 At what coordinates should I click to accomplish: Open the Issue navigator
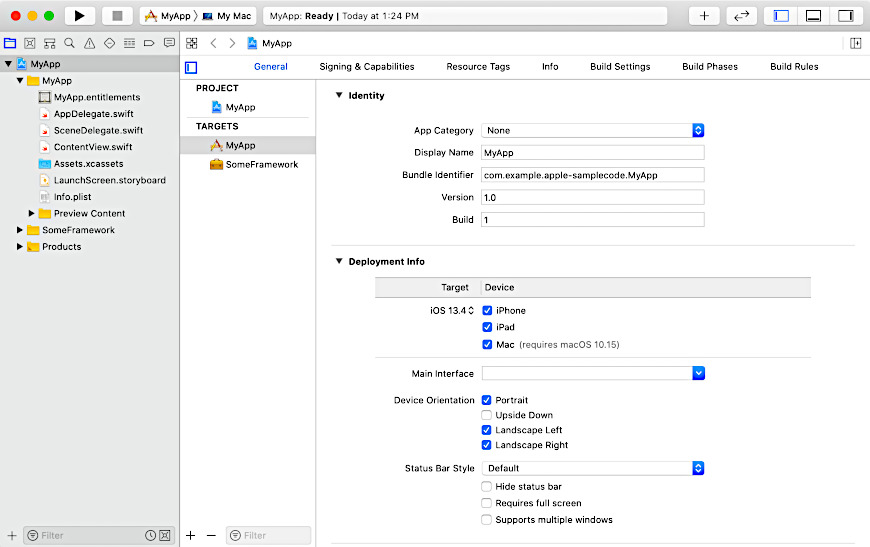click(x=89, y=43)
